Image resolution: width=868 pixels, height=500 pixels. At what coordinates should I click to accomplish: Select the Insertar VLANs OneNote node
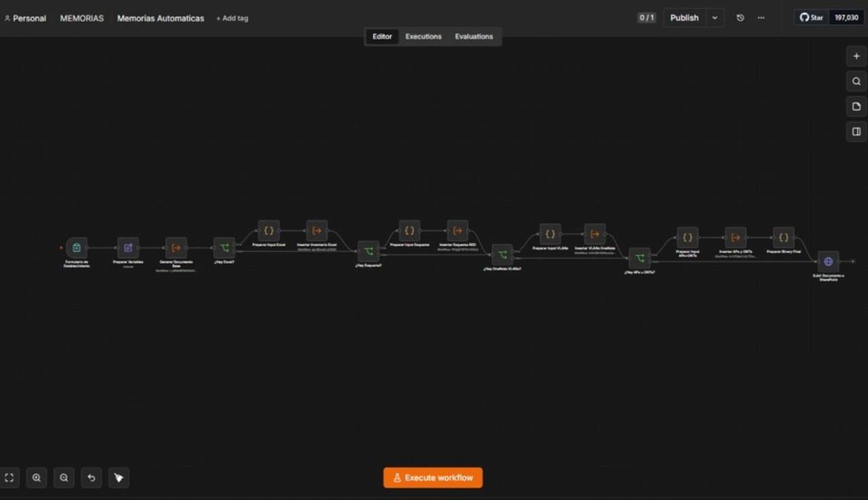pos(595,234)
